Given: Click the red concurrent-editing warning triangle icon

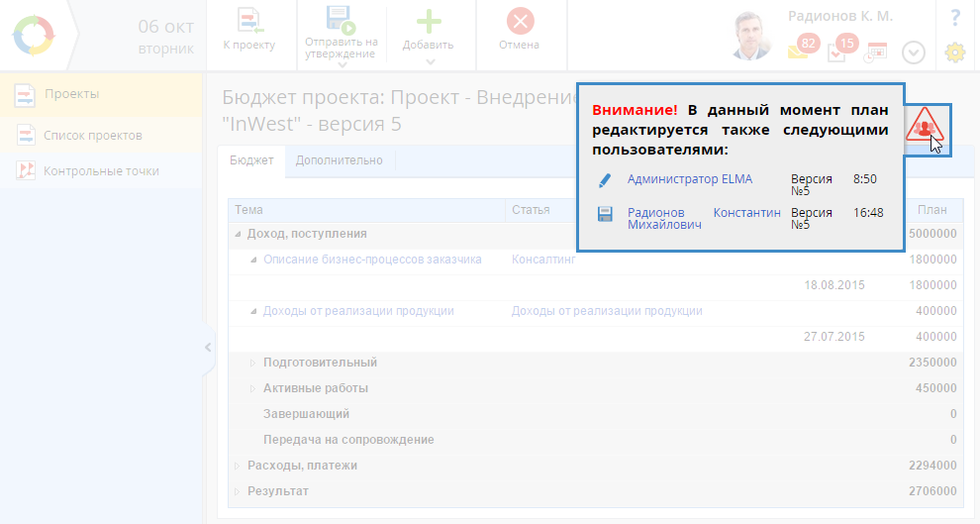Looking at the screenshot, I should point(926,125).
